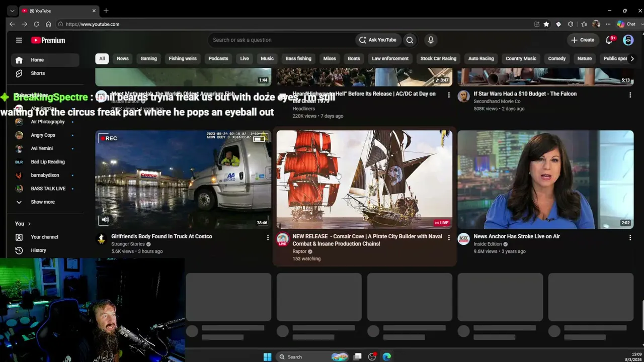Open the news anchor video thumbnail
The height and width of the screenshot is (362, 644).
click(545, 179)
